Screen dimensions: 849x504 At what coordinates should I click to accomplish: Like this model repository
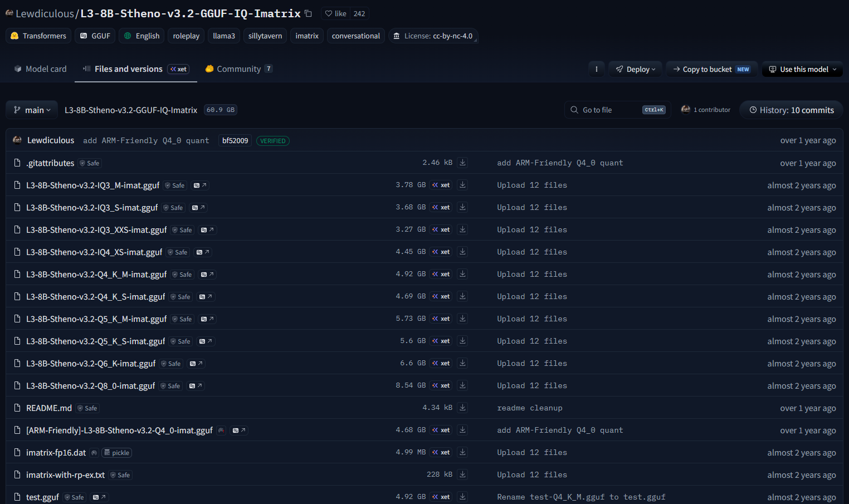336,13
